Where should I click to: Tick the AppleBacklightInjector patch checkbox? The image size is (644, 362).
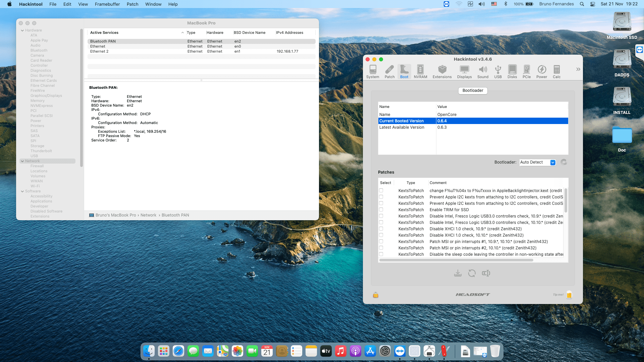click(x=381, y=190)
